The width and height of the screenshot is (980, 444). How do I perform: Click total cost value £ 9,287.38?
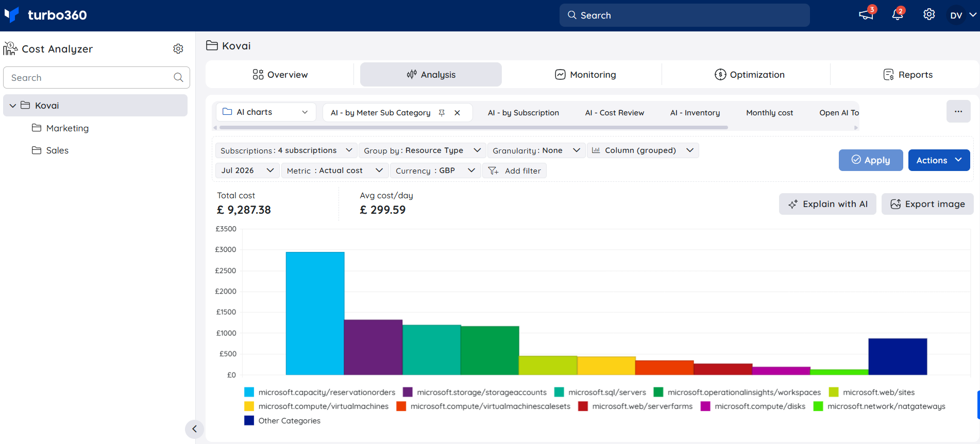point(244,210)
